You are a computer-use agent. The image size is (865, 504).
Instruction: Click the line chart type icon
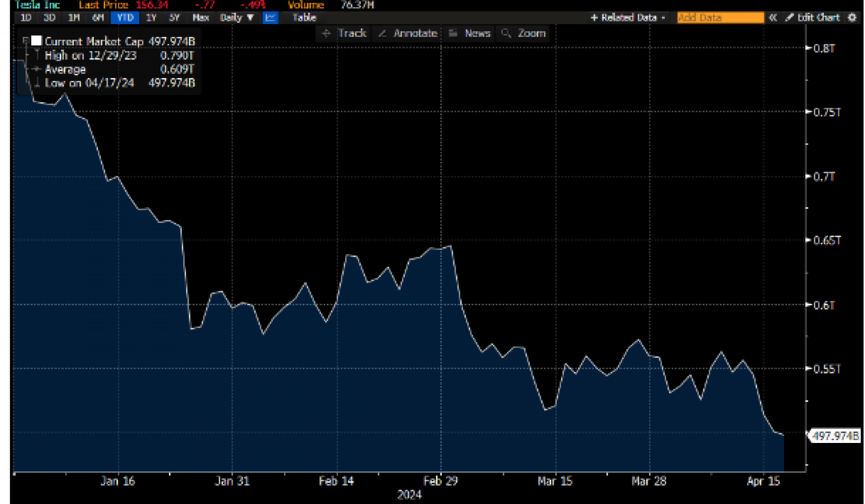(x=270, y=18)
